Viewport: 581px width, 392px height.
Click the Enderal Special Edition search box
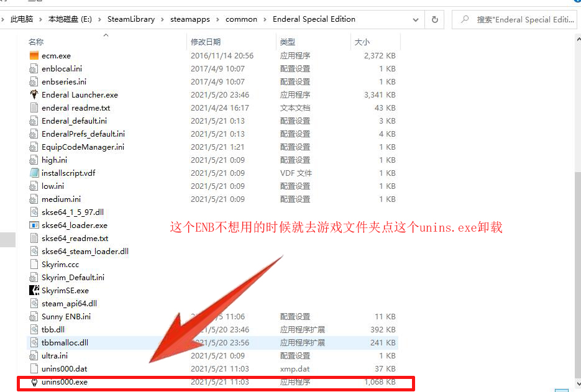tap(515, 19)
